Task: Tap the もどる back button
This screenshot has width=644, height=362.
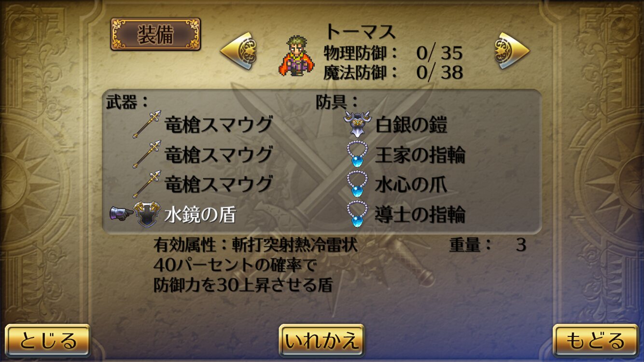Action: coord(595,340)
